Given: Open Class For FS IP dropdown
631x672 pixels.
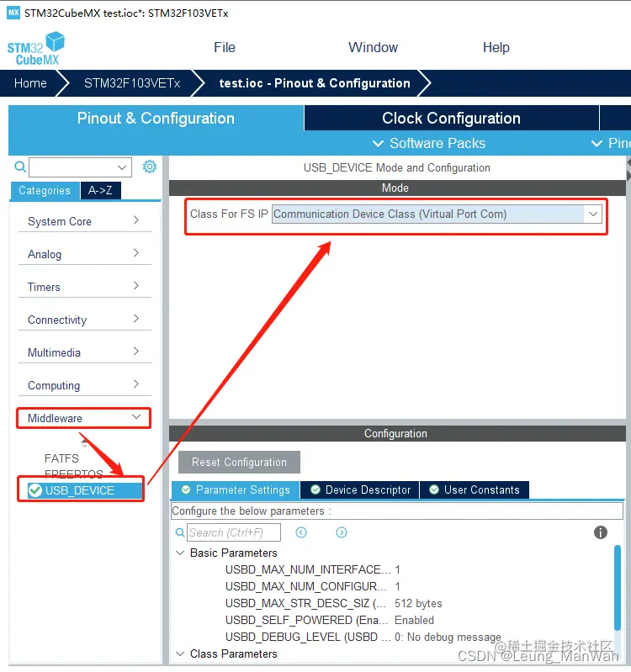Looking at the screenshot, I should (x=593, y=214).
